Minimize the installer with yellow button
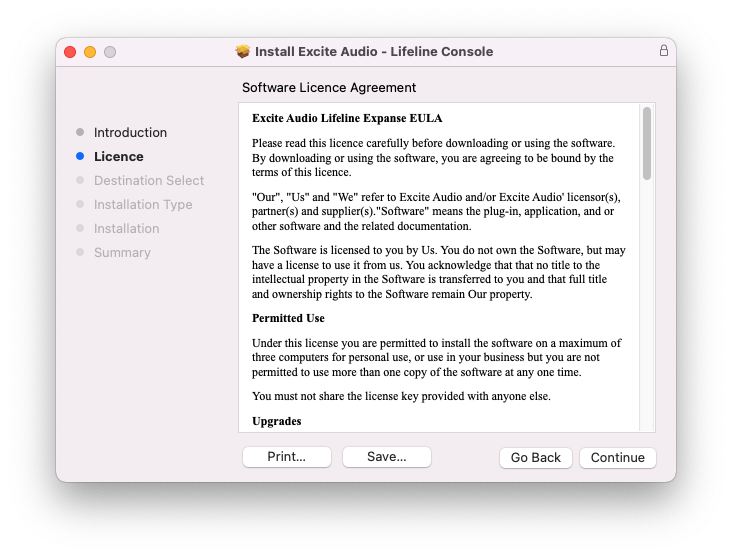Viewport: 732px width, 556px height. [x=90, y=52]
